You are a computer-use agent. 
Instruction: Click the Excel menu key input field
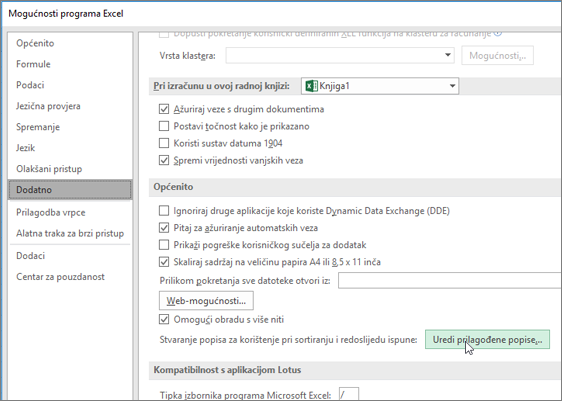(x=349, y=394)
